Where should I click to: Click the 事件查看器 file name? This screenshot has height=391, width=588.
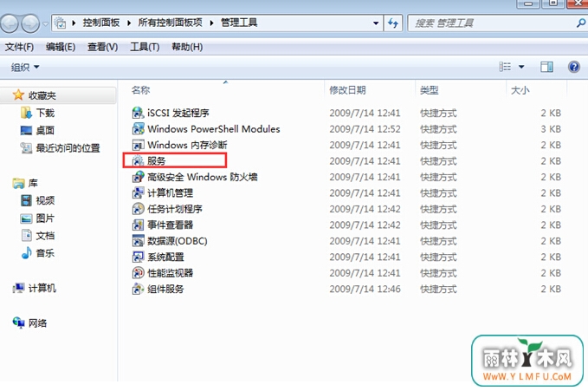171,225
